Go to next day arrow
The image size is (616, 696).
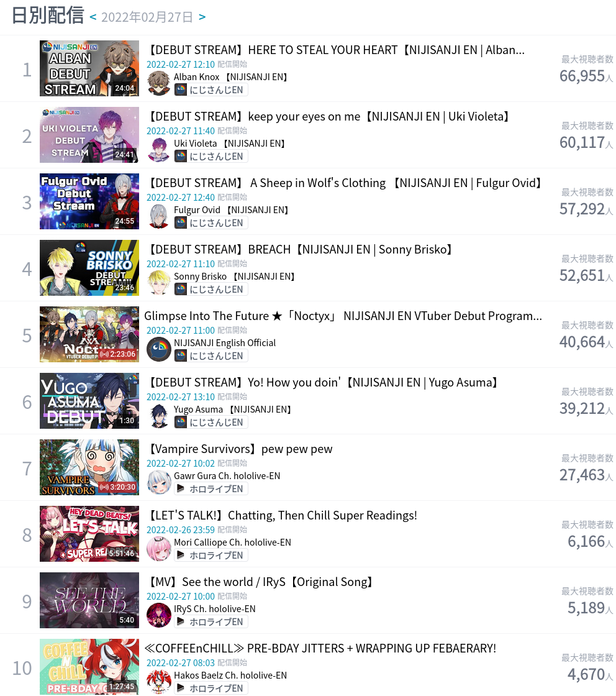pyautogui.click(x=202, y=17)
